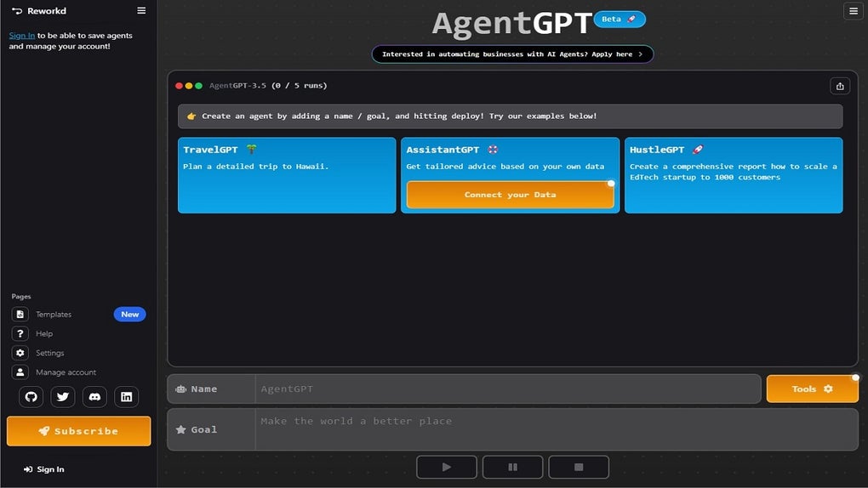868x488 pixels.
Task: Click the red window dot
Action: (x=179, y=86)
